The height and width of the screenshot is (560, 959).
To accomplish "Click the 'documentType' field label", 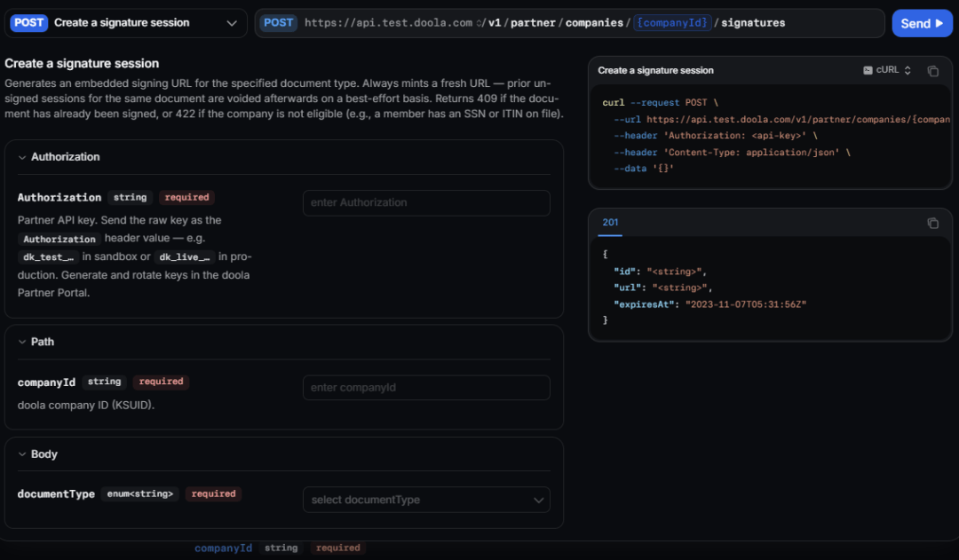I will pos(56,494).
